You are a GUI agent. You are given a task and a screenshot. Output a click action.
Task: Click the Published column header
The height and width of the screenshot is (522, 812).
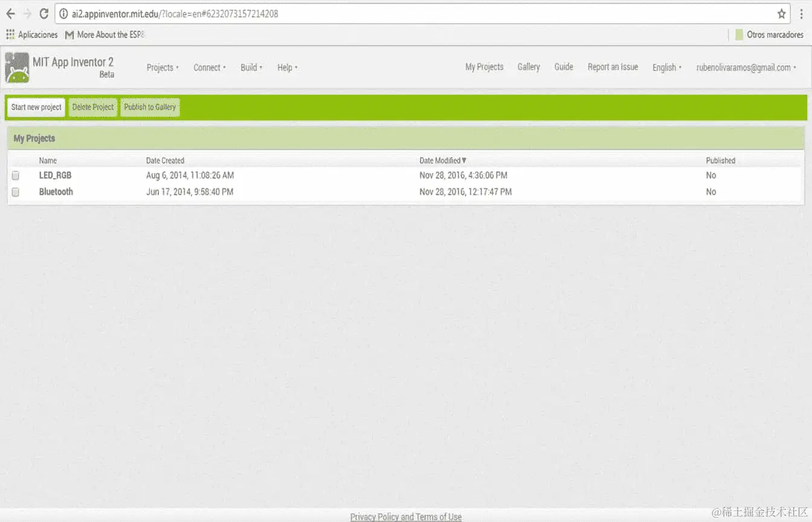point(721,161)
